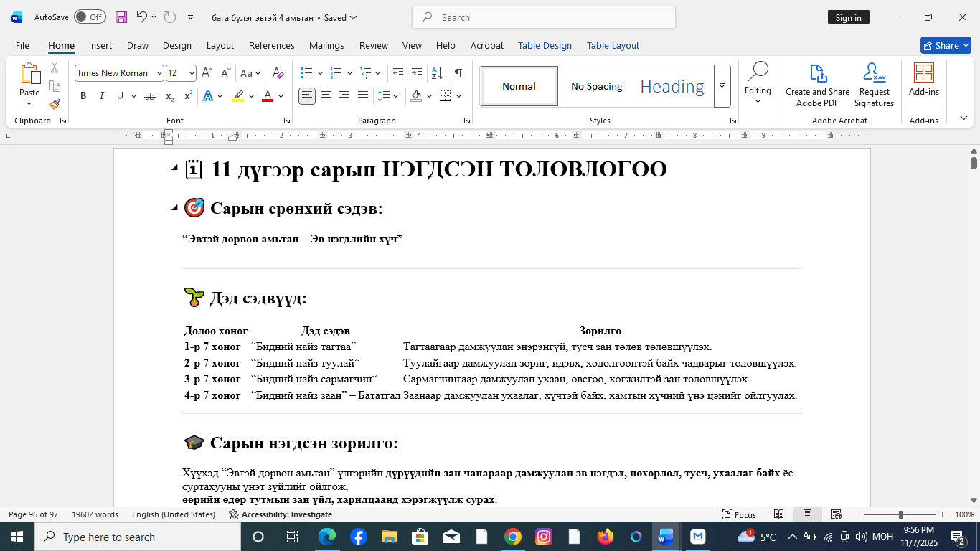
Task: Switch to the Table Design tab
Action: [x=545, y=45]
